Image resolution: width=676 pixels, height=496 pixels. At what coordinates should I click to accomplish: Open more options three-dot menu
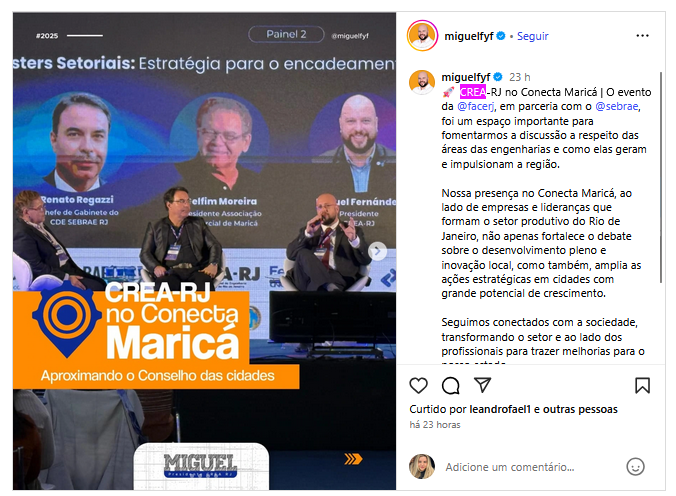642,36
